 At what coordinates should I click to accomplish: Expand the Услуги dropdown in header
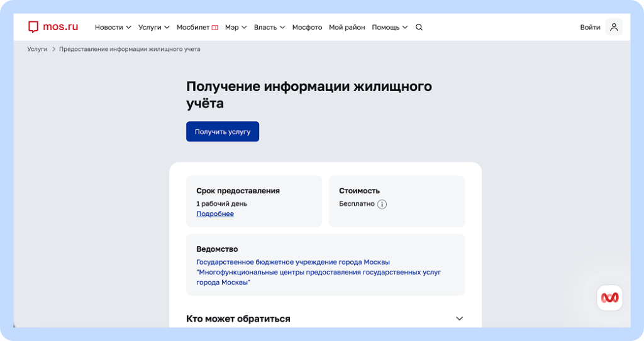154,27
